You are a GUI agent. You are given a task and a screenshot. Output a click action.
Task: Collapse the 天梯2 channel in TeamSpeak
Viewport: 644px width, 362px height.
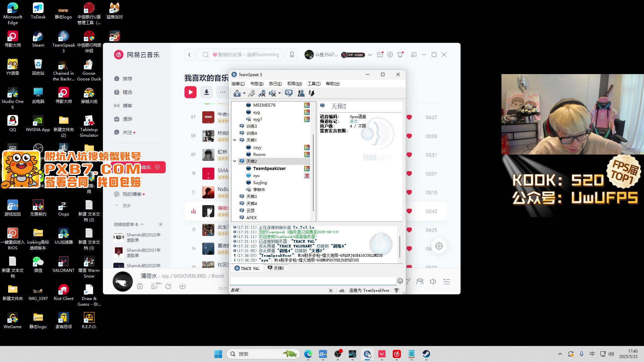point(235,161)
